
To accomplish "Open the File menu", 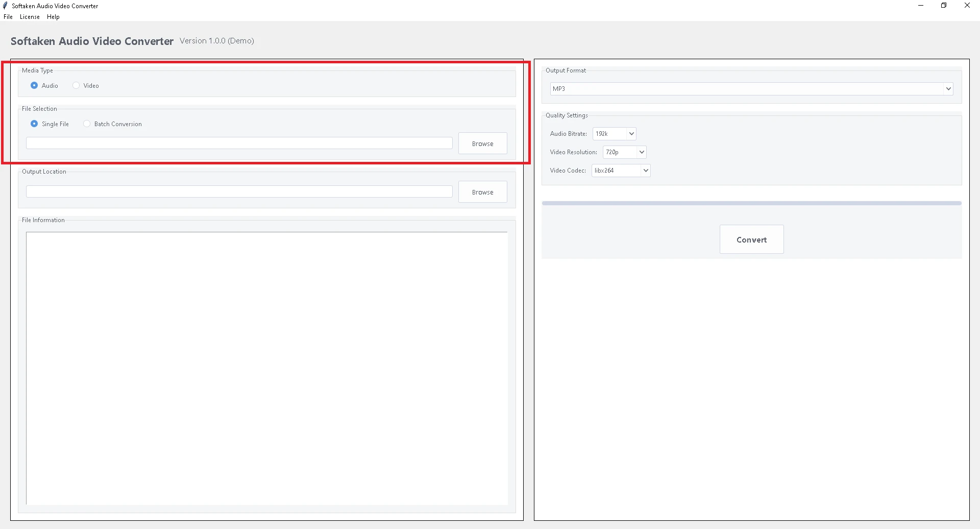I will coord(8,16).
